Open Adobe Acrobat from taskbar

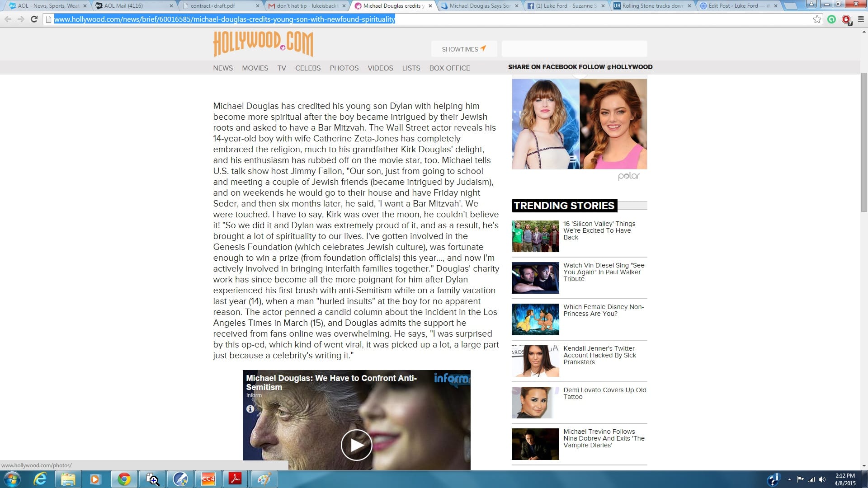(236, 479)
